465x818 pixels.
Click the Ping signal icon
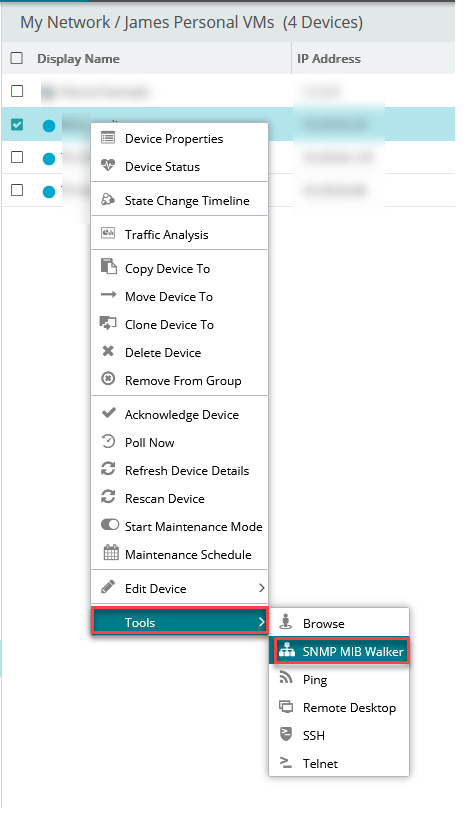tap(286, 678)
